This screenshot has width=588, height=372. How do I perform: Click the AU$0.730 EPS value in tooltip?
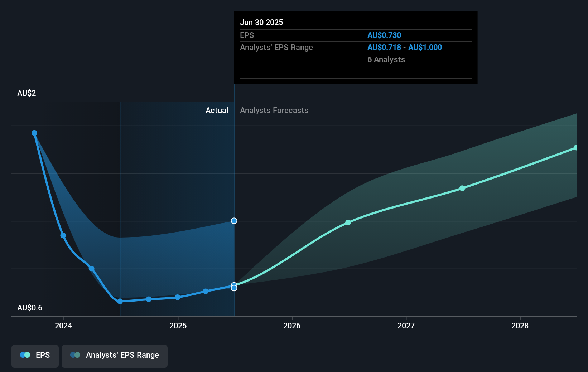[x=384, y=35]
